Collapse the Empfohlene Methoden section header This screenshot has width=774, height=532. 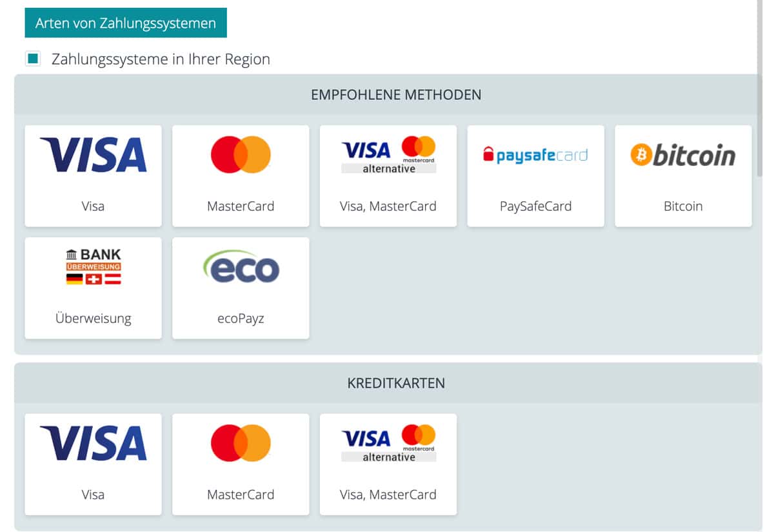coord(388,95)
